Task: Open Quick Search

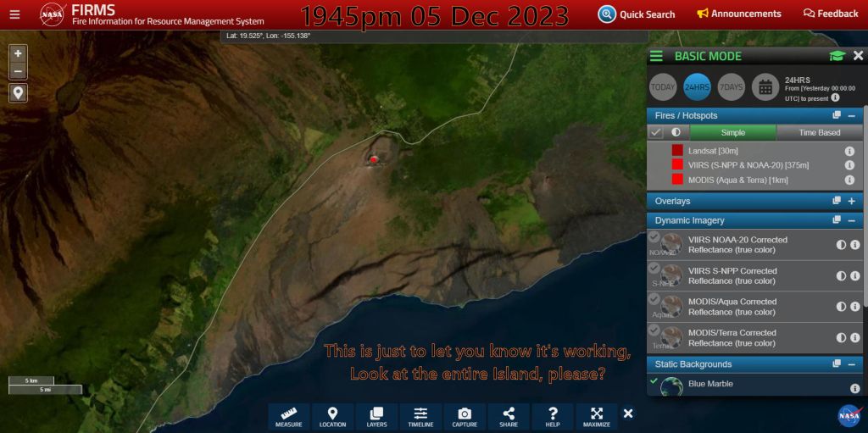Action: [637, 14]
